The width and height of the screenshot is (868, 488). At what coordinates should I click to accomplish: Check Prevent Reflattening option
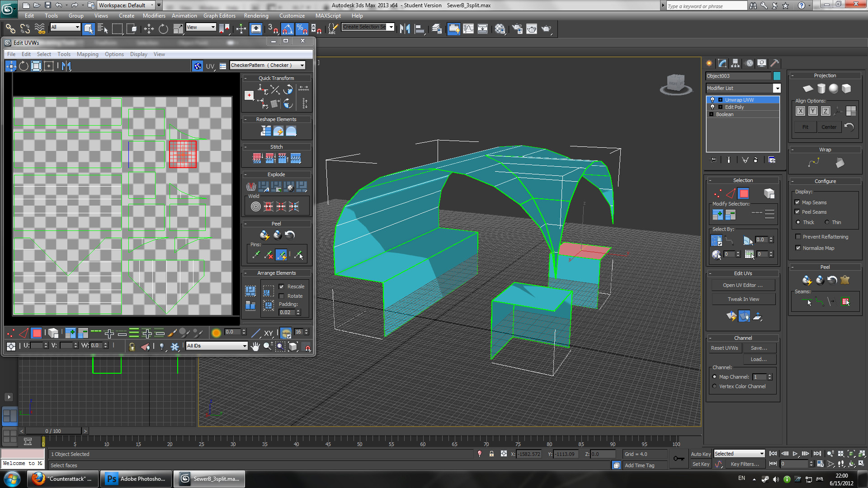pyautogui.click(x=798, y=237)
